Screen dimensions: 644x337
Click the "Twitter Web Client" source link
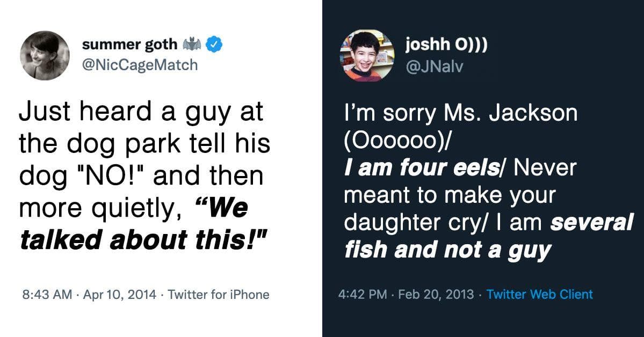coord(539,294)
